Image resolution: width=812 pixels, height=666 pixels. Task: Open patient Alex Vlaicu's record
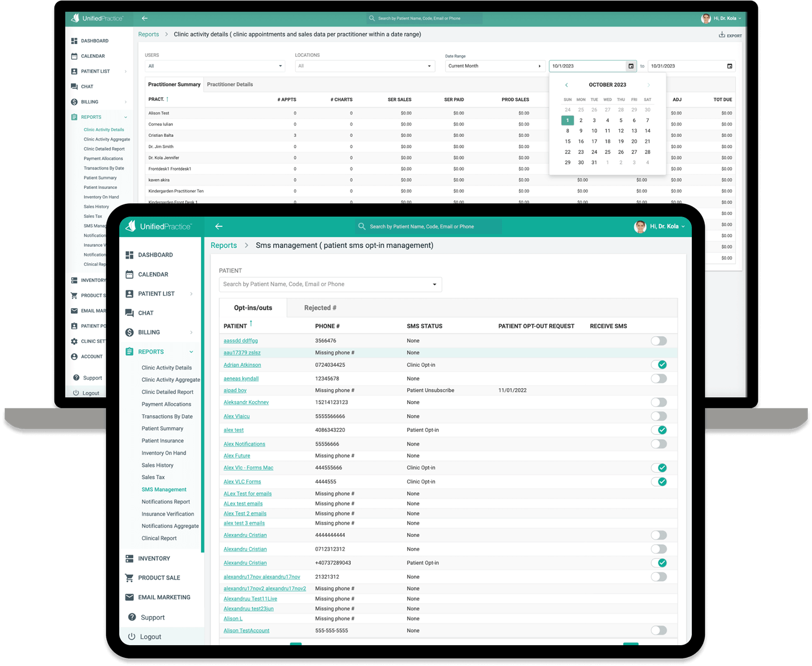[236, 416]
